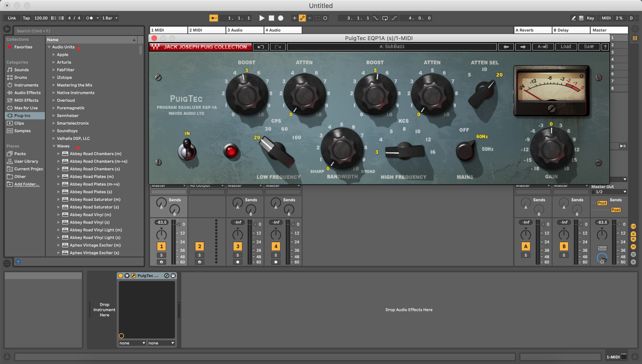
Task: Click the Waves help question mark icon
Action: point(605,47)
